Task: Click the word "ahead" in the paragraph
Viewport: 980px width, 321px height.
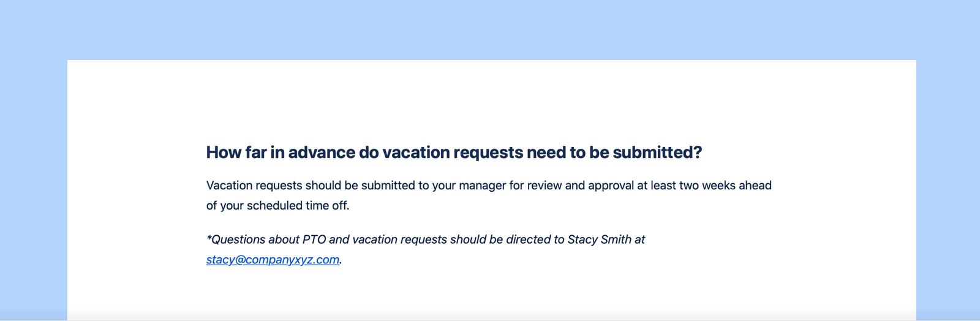Action: pos(755,186)
